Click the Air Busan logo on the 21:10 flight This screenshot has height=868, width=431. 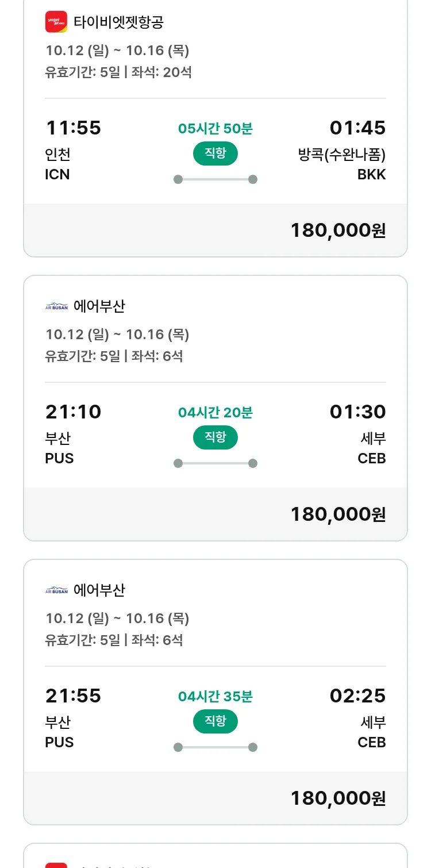tap(56, 306)
